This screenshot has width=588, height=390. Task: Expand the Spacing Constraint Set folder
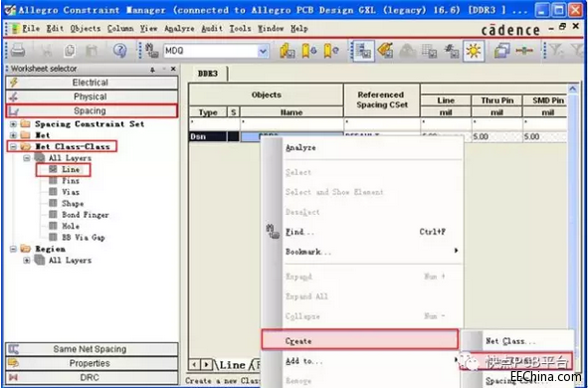click(13, 124)
